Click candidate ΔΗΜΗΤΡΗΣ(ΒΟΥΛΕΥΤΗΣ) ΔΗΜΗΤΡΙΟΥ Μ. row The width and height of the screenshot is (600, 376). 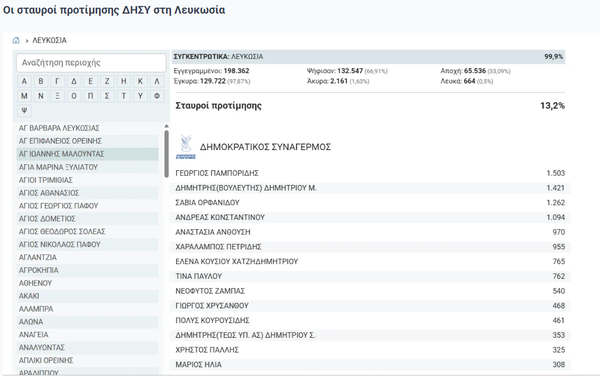(x=370, y=188)
